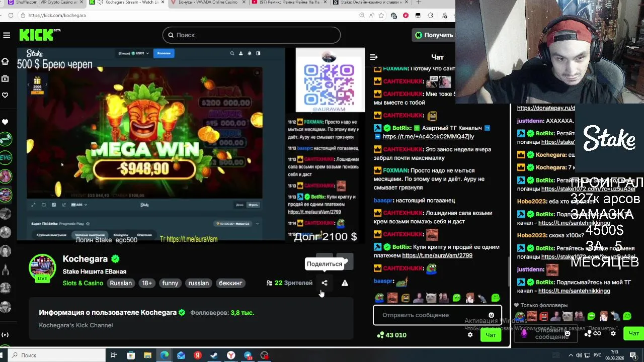644x362 pixels.
Task: Click the 22 Зрителей viewer count
Action: pyautogui.click(x=289, y=283)
